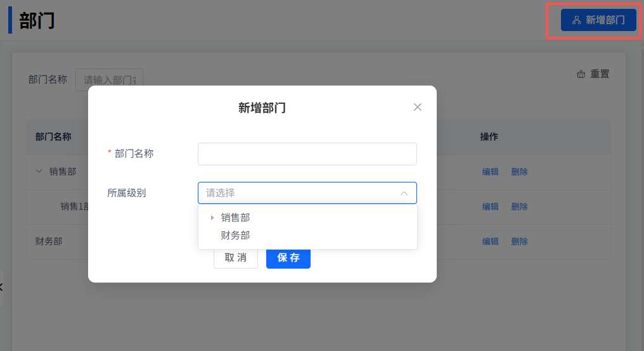Click the 所属级别 select box
Screen dimensions: 644x351
tap(298, 193)
